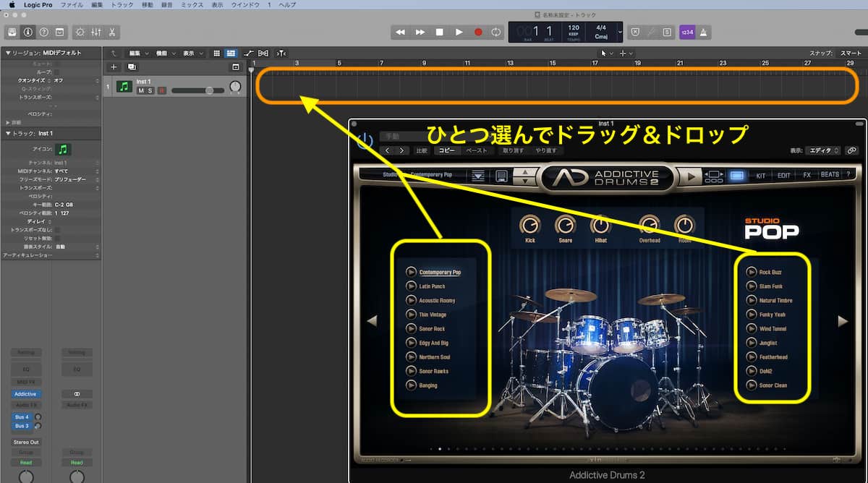
Task: Open the LCD display mode dropdown arrow
Action: (619, 32)
